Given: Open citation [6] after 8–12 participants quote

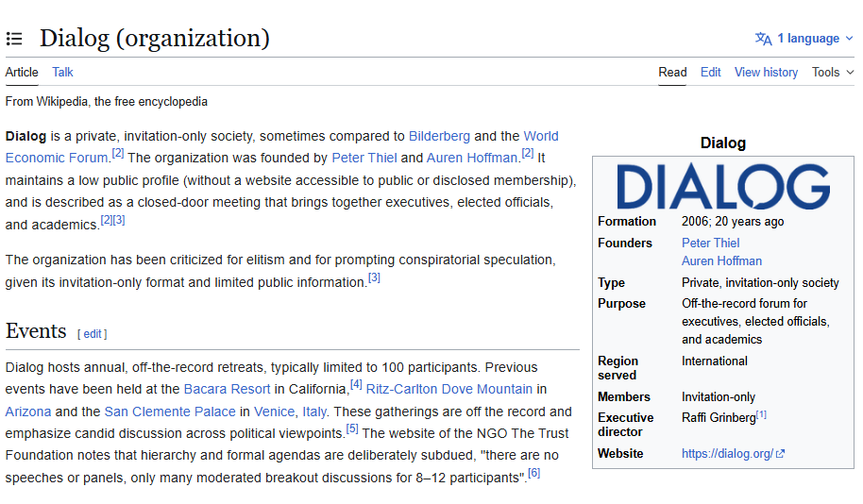Looking at the screenshot, I should click(533, 473).
